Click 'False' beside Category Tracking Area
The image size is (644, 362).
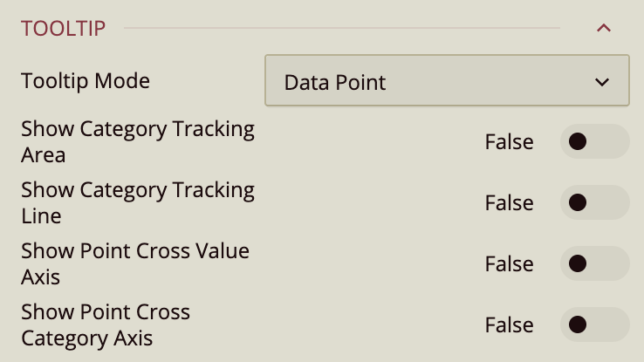click(509, 141)
